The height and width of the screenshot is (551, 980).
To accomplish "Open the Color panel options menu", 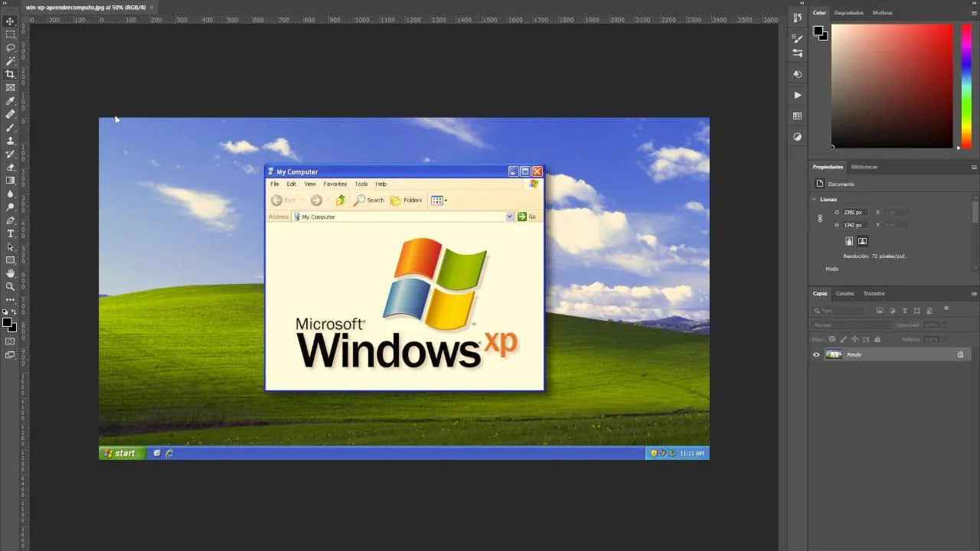I will coord(974,13).
